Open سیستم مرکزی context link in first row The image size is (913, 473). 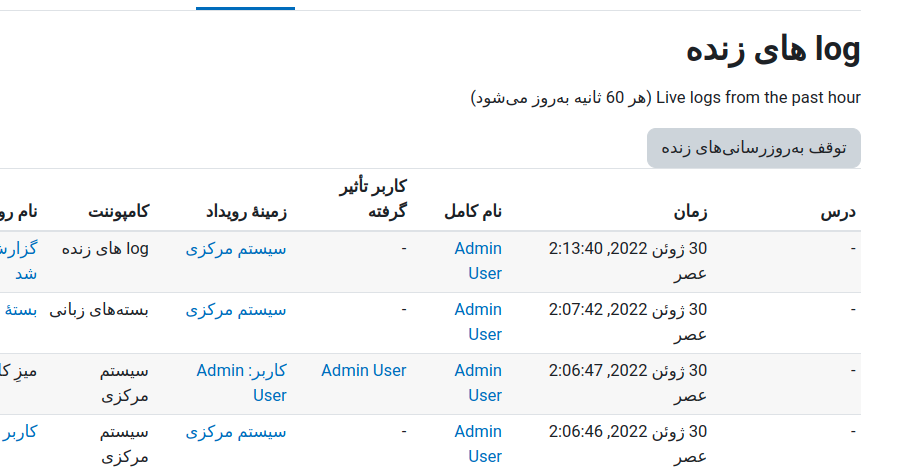point(236,249)
